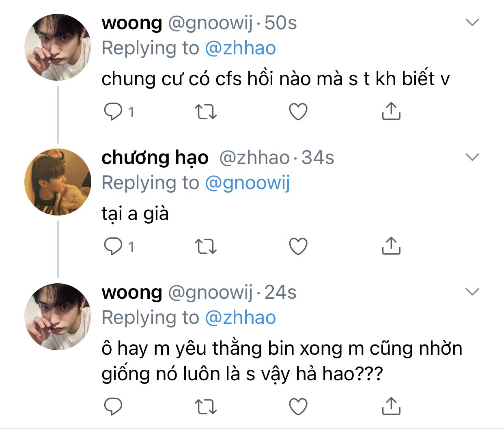
Task: View chương hạo's profile avatar
Action: (58, 182)
